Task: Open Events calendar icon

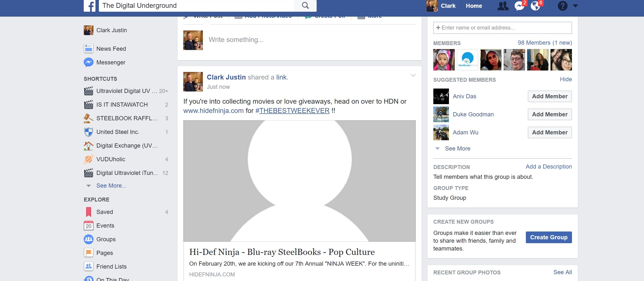Action: click(89, 226)
